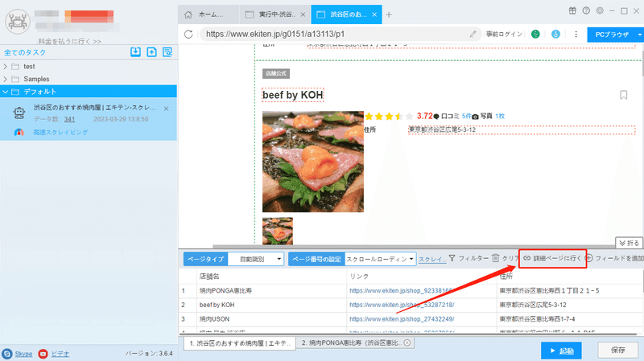Bookmark the beef by KOH shop
This screenshot has width=644, height=361.
(623, 95)
